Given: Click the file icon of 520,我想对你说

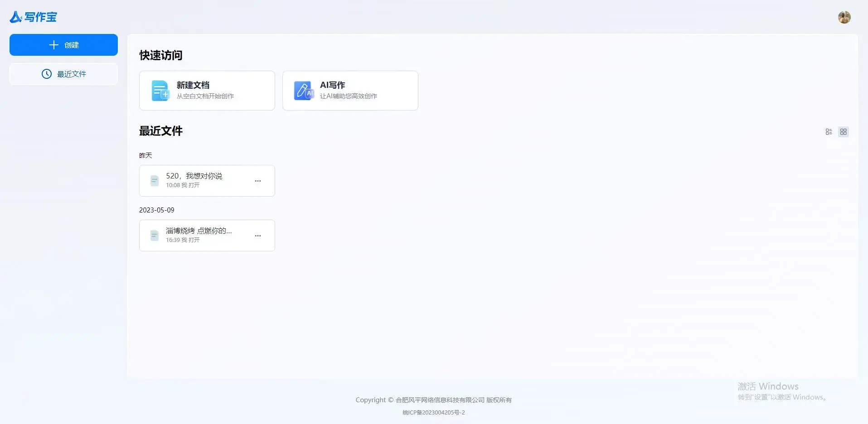Looking at the screenshot, I should (155, 181).
